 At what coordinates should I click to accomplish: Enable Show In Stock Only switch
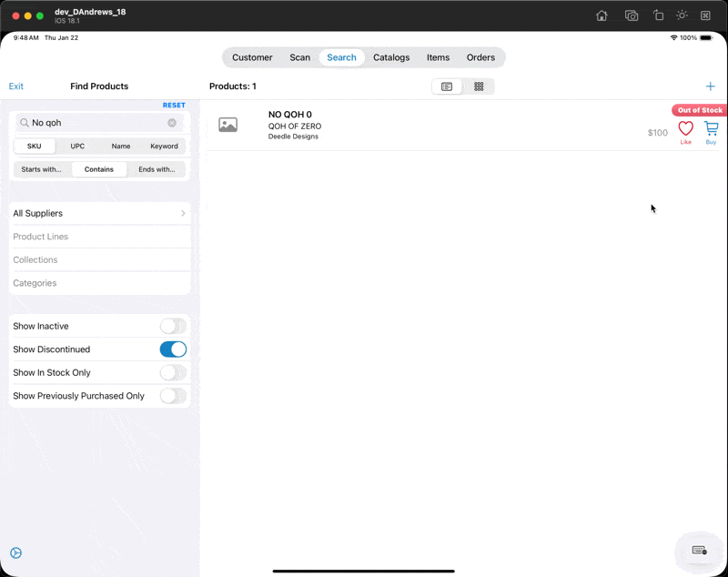(173, 373)
